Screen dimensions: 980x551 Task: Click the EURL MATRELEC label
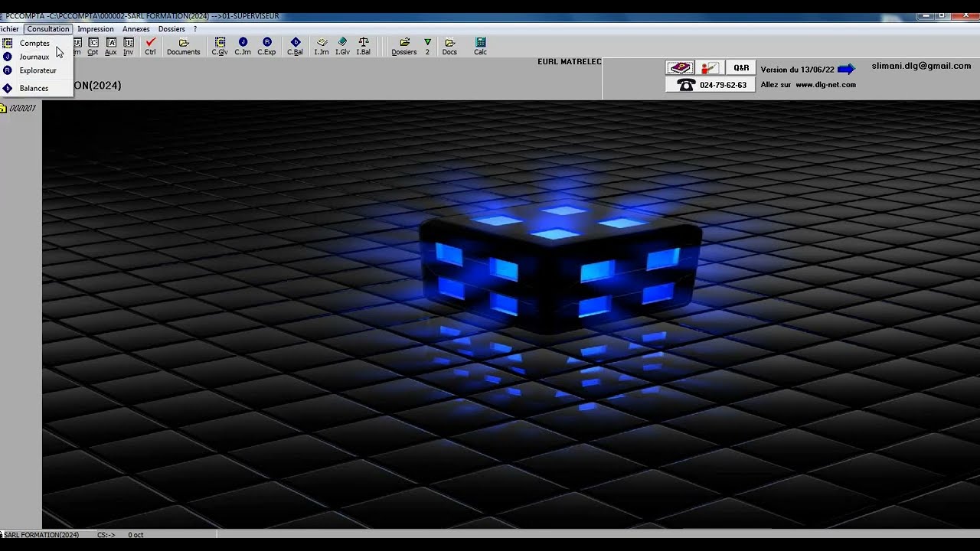pos(570,61)
